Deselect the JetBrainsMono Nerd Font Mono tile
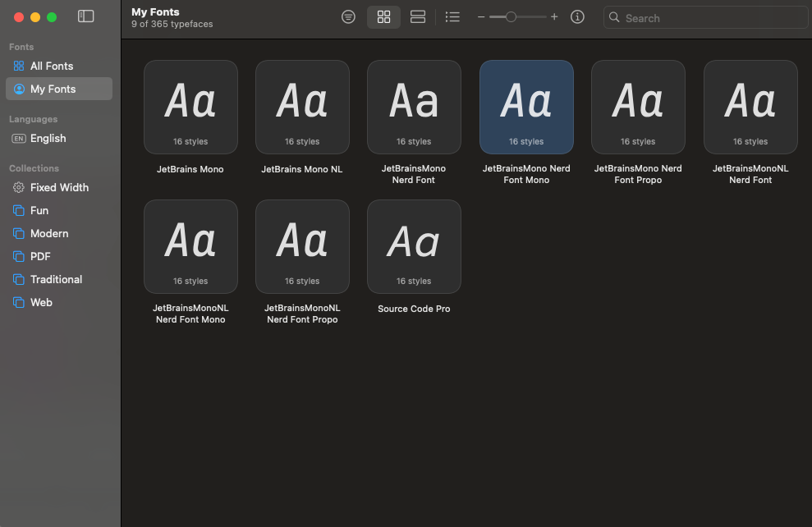Image resolution: width=812 pixels, height=527 pixels. pyautogui.click(x=526, y=107)
